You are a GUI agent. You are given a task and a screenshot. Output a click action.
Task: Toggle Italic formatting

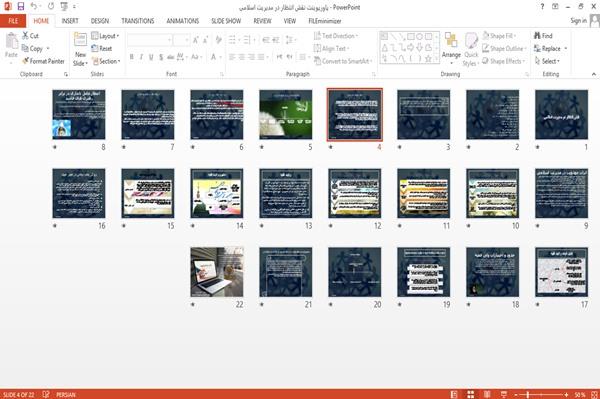pos(141,57)
